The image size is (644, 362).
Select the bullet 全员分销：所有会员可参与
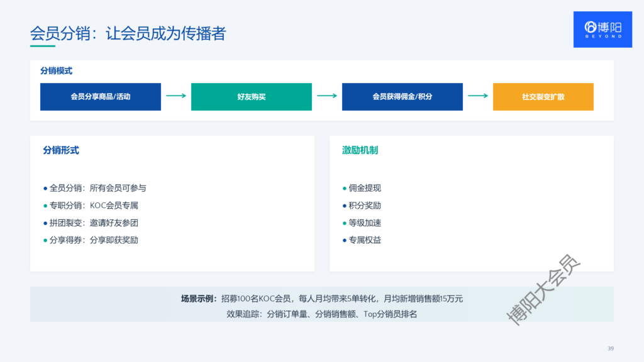pos(95,188)
